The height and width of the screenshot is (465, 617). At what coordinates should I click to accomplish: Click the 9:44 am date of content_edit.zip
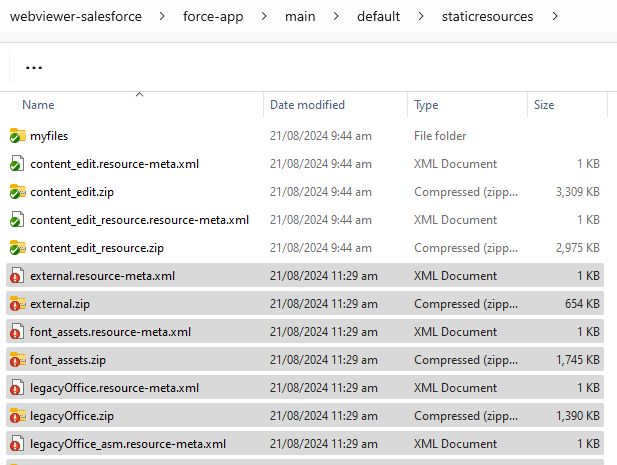(x=321, y=192)
